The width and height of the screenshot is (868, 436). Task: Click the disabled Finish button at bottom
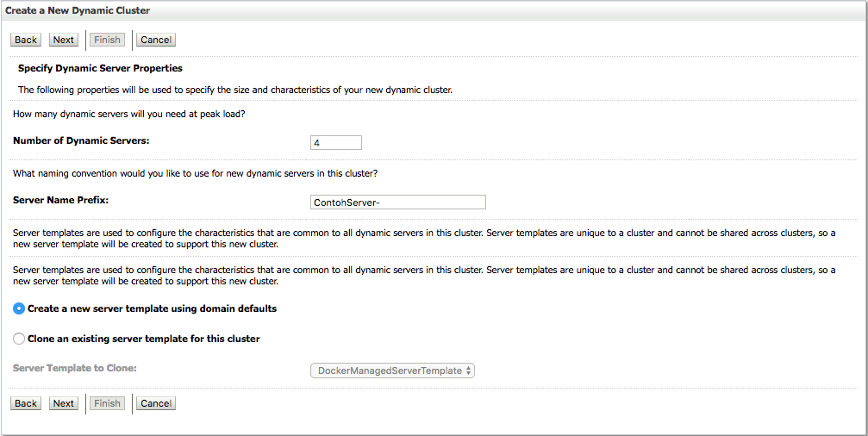click(108, 403)
